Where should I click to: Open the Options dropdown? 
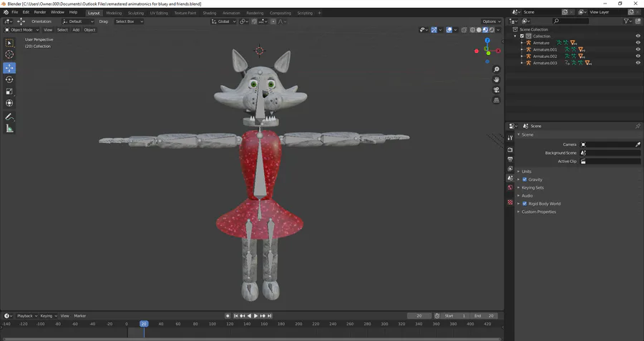click(492, 21)
